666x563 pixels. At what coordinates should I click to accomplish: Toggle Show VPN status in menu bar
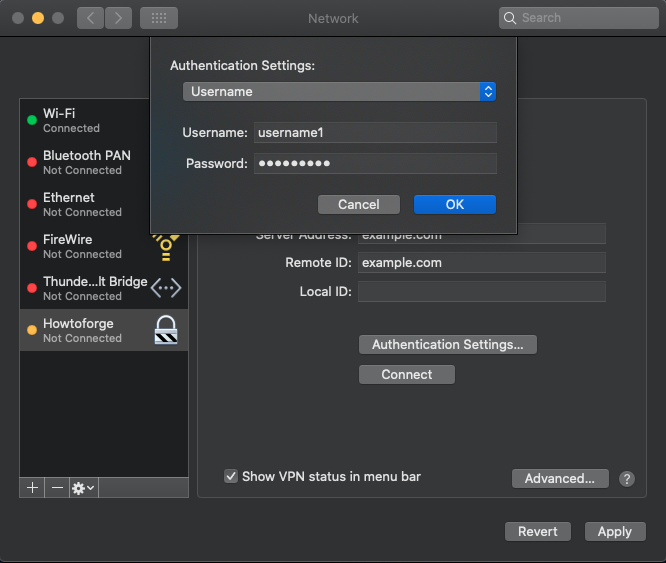coord(231,476)
